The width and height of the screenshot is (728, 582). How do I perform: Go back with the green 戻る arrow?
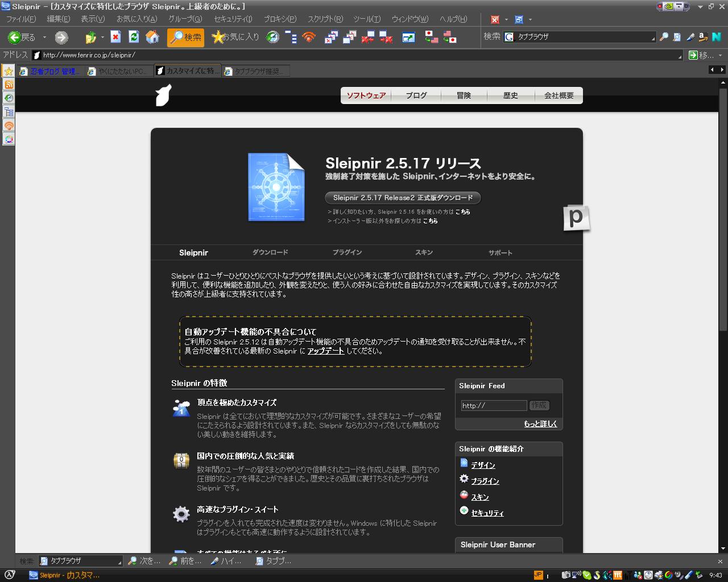point(22,38)
